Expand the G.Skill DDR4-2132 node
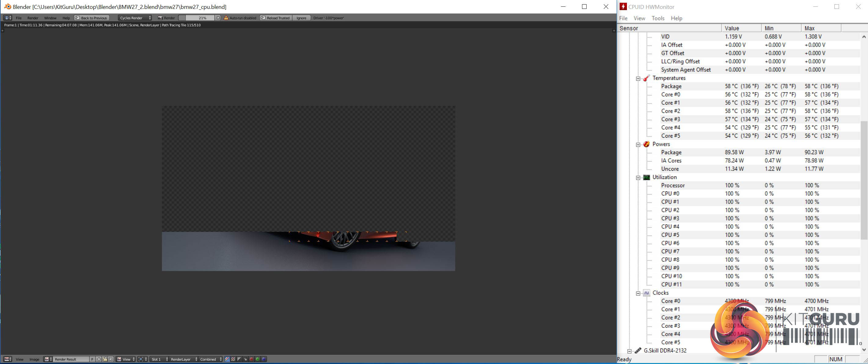This screenshot has width=868, height=364. pos(629,351)
